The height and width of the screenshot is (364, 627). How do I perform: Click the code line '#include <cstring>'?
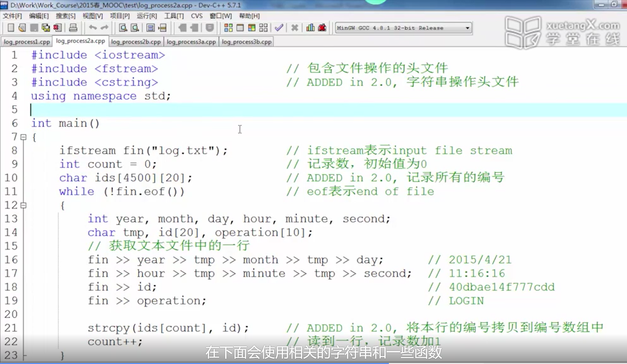point(94,82)
